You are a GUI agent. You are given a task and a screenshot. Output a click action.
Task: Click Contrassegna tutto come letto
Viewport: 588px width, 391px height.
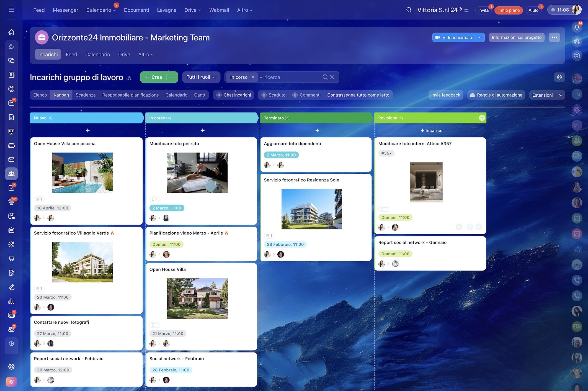(x=358, y=95)
